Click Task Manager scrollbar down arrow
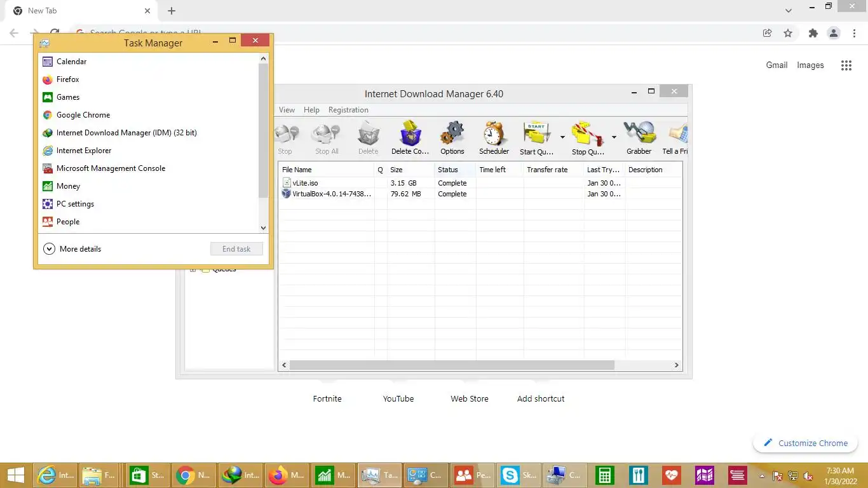The width and height of the screenshot is (868, 488). (264, 227)
